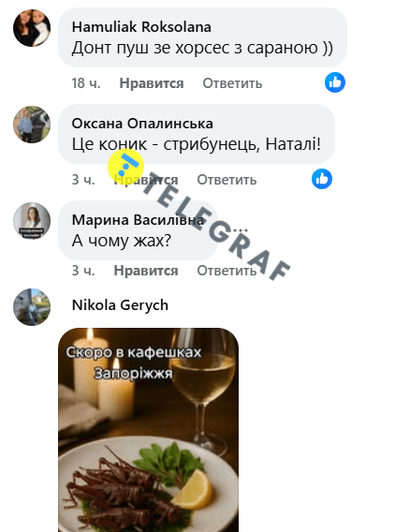Open Hamuliak Roksolana name link
This screenshot has width=395, height=532.
tap(141, 27)
